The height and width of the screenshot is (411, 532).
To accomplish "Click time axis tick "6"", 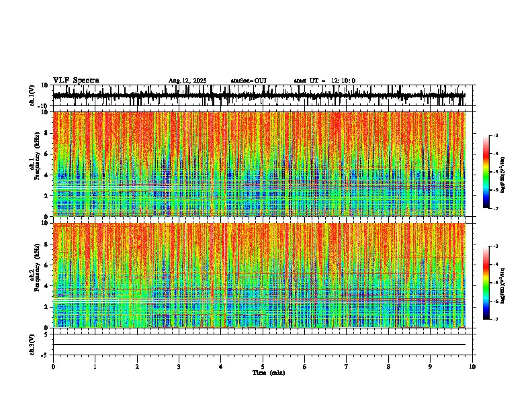I will 305,367.
